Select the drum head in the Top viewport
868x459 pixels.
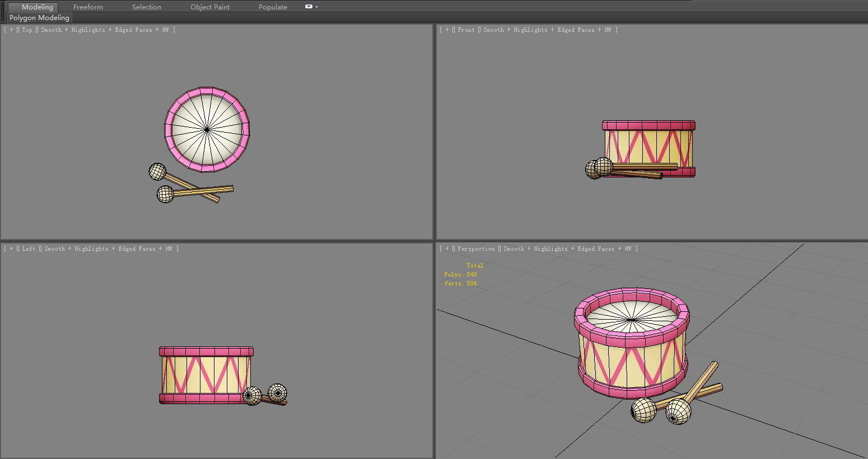pyautogui.click(x=207, y=129)
